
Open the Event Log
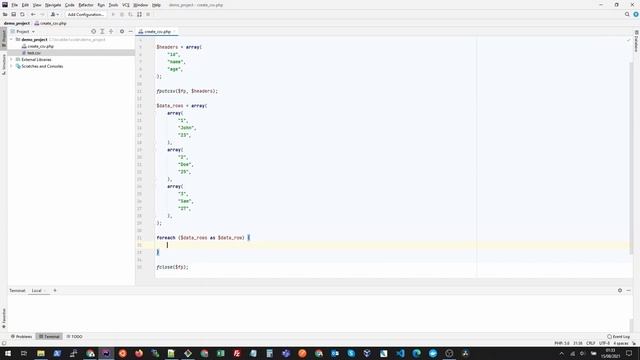(x=619, y=337)
